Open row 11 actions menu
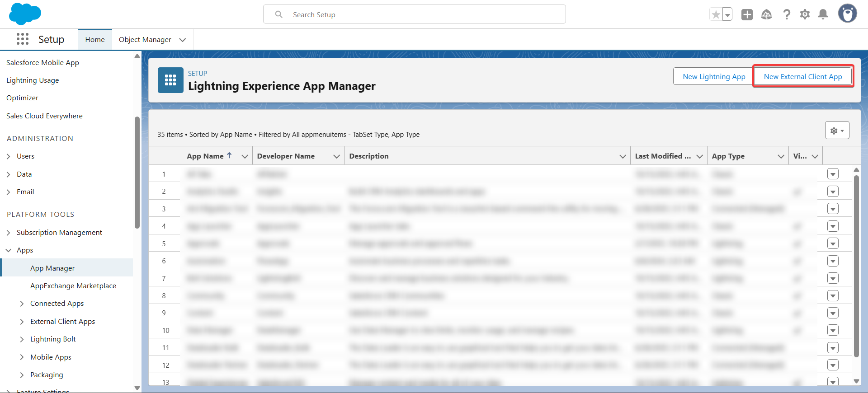Screen dimensions: 868x393 coord(833,348)
